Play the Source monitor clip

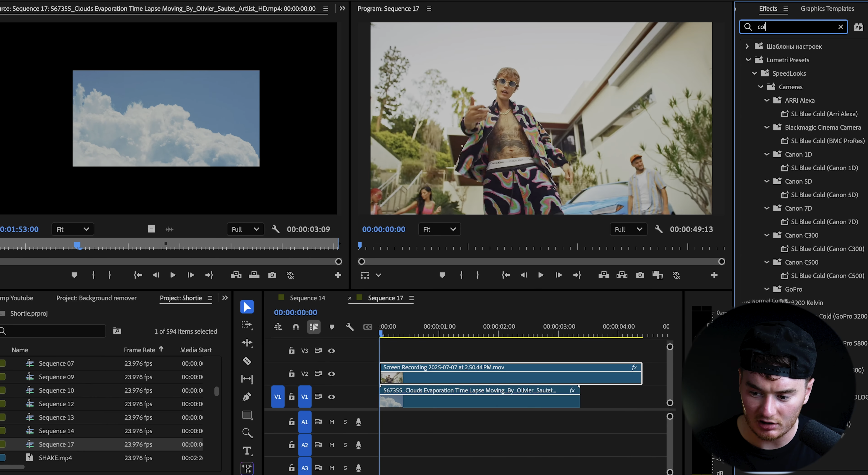click(173, 275)
